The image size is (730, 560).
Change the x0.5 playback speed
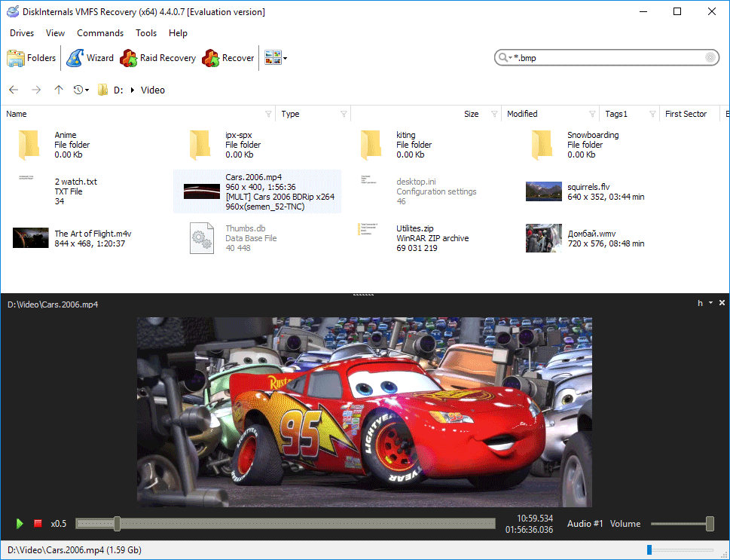(x=59, y=524)
